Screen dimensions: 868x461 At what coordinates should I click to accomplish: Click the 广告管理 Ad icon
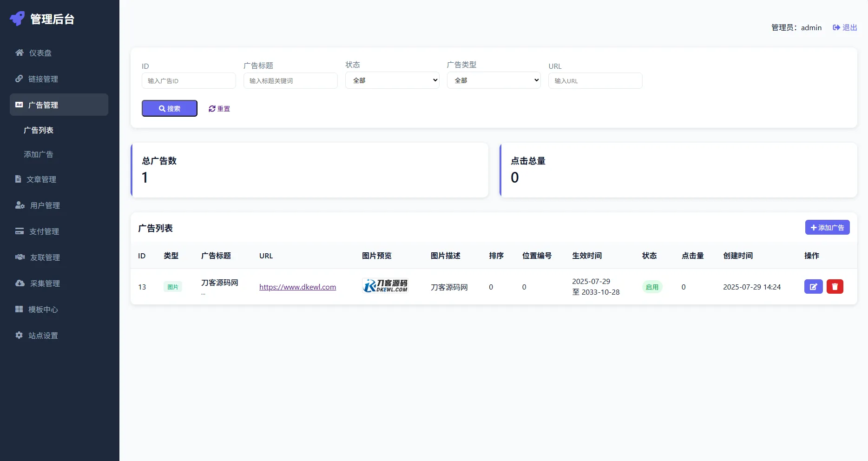(x=19, y=105)
